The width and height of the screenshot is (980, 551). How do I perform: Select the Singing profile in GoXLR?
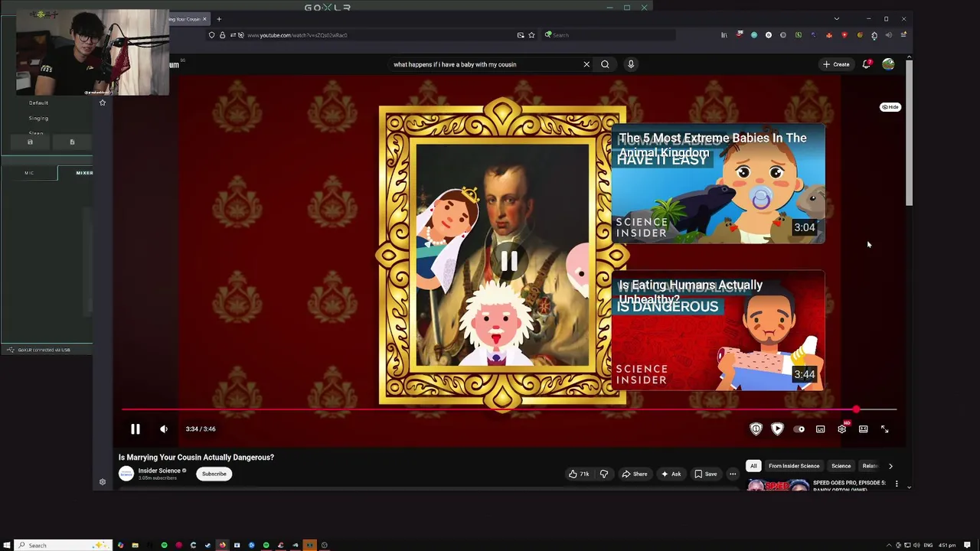tap(38, 118)
